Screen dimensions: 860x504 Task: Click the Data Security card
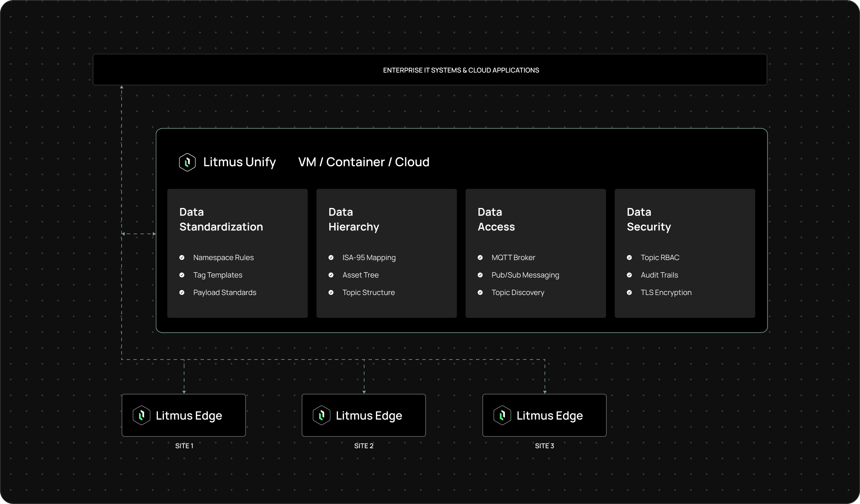pyautogui.click(x=684, y=253)
